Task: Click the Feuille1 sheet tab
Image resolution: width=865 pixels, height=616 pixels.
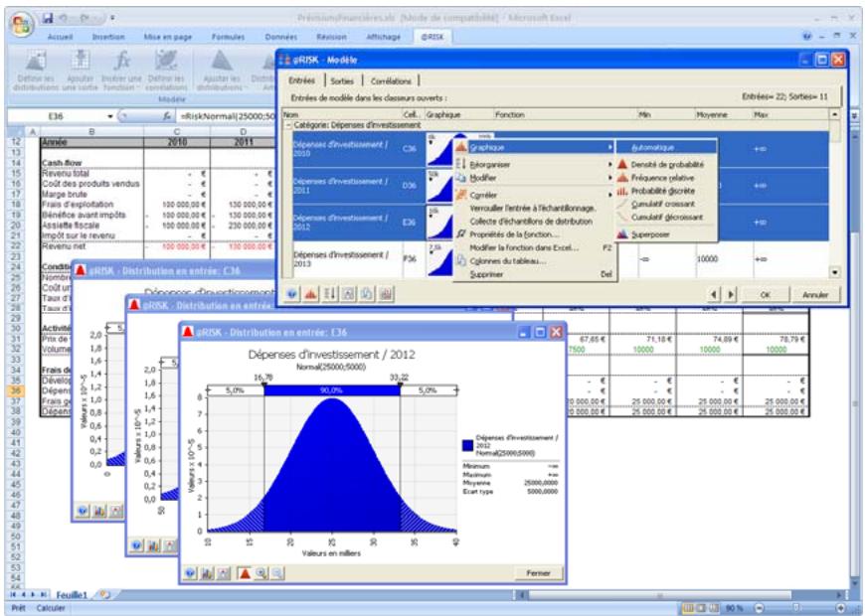Action: [x=69, y=594]
